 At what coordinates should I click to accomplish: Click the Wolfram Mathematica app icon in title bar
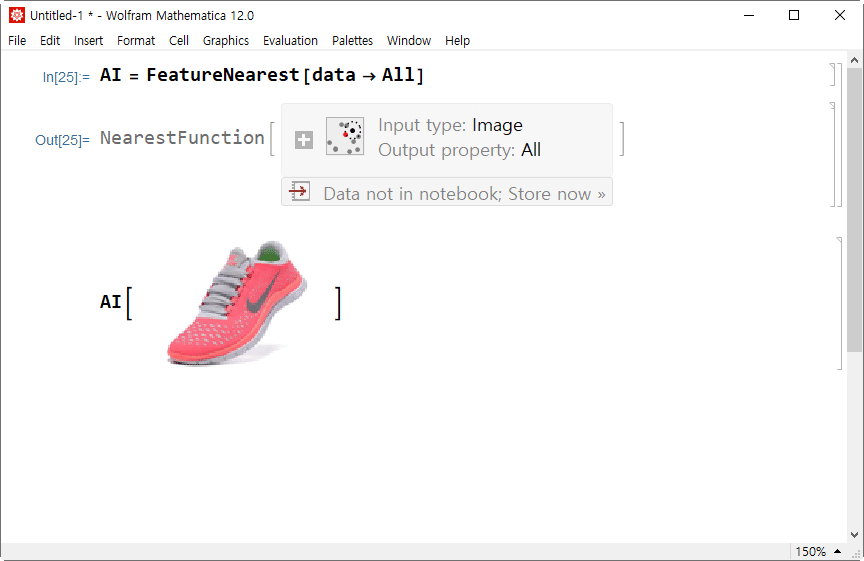[x=17, y=15]
